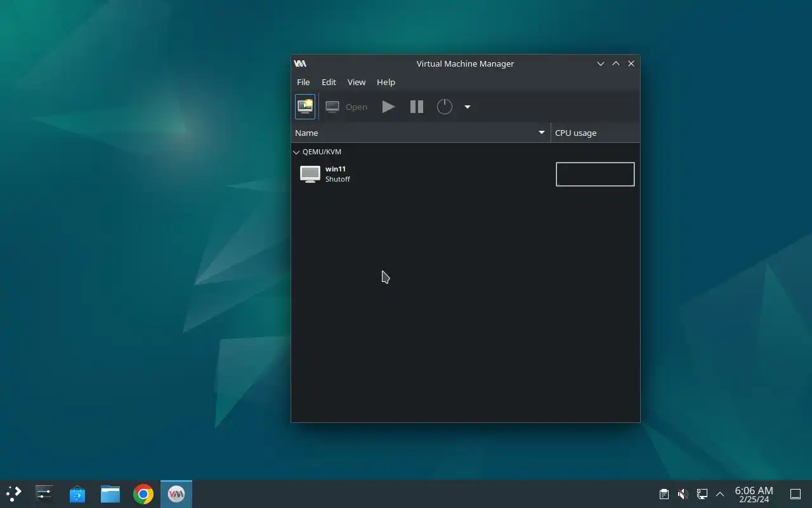Open the File menu
Viewport: 812px width, 508px height.
coord(303,82)
